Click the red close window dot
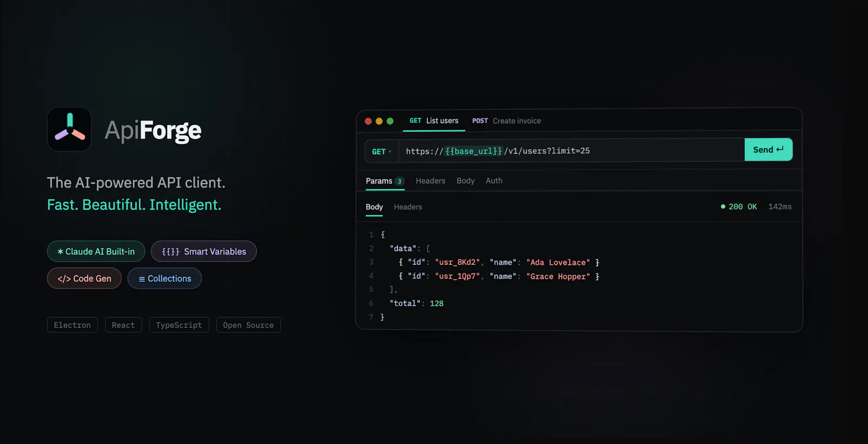Image resolution: width=868 pixels, height=444 pixels. 368,121
